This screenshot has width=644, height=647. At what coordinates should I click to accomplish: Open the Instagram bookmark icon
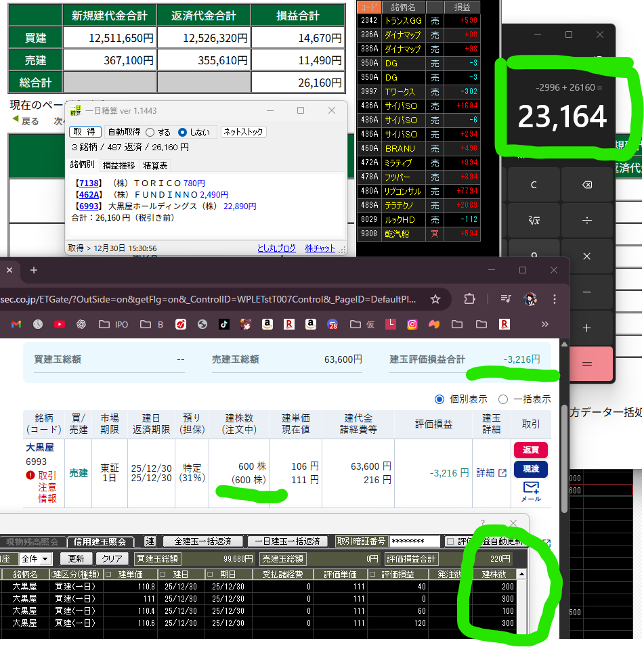(412, 324)
